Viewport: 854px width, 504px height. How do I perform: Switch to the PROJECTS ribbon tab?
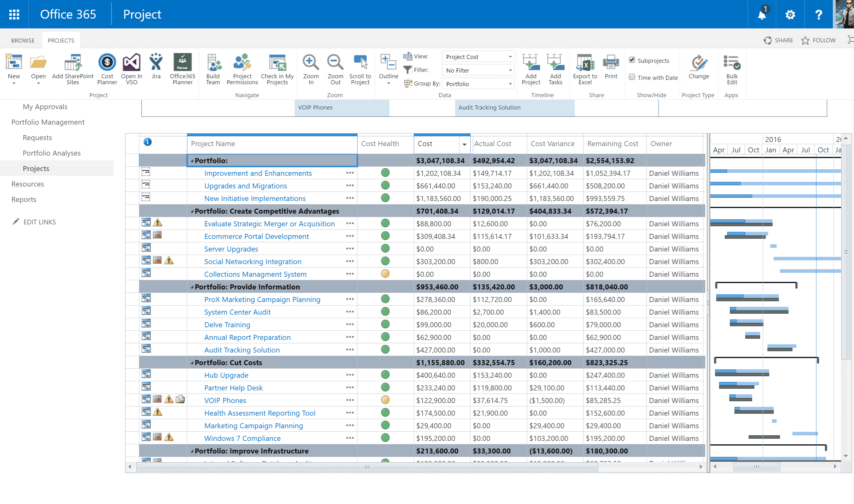click(61, 40)
